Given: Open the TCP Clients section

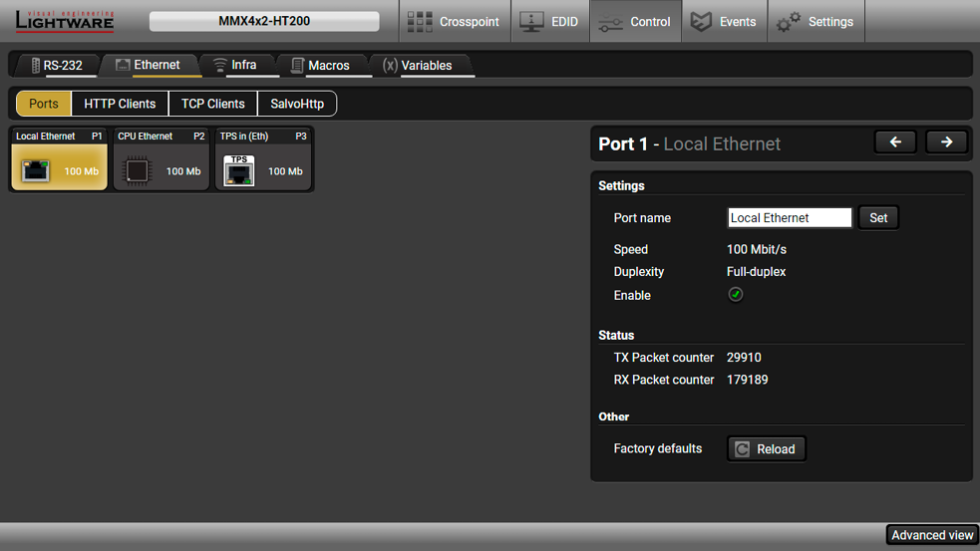Looking at the screenshot, I should [213, 104].
